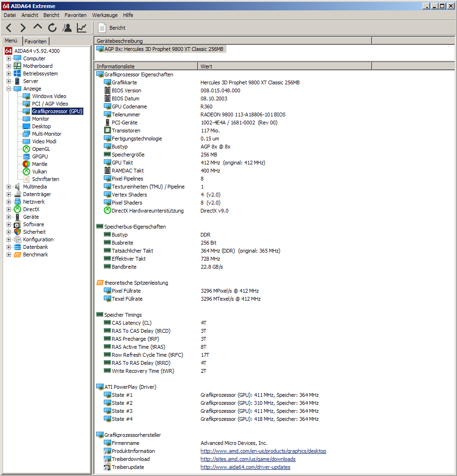The width and height of the screenshot is (457, 476).
Task: Open the Hilfe menu
Action: [x=128, y=15]
